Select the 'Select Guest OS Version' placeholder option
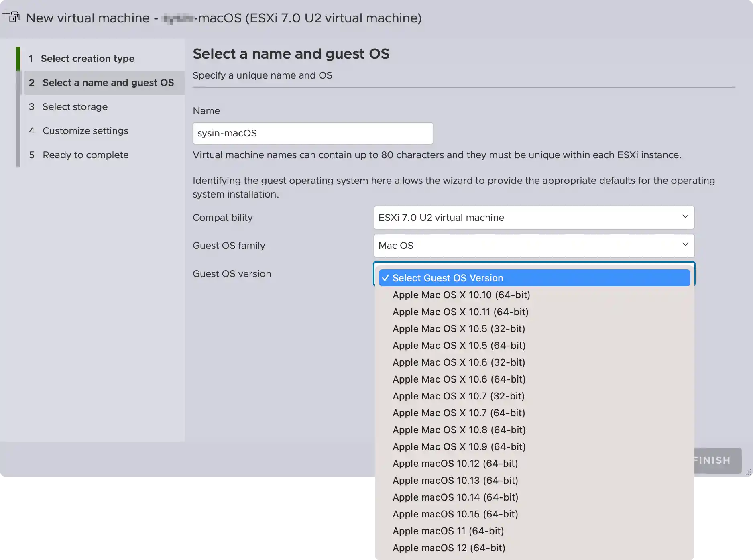The height and width of the screenshot is (560, 753). coord(534,278)
